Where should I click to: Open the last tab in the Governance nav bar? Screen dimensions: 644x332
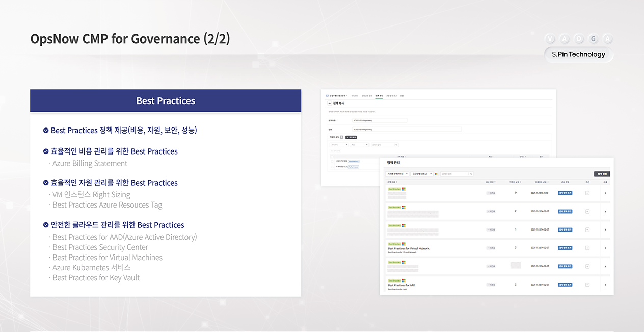pyautogui.click(x=402, y=95)
